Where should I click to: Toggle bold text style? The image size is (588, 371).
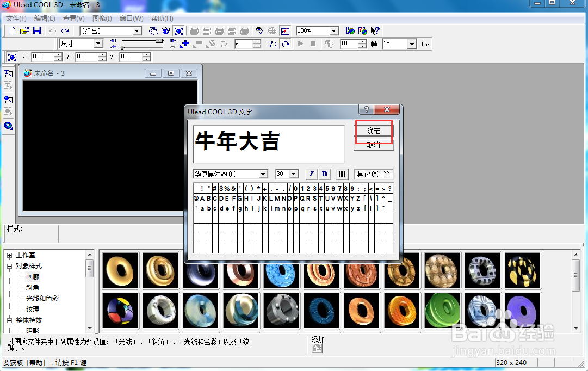pos(324,174)
